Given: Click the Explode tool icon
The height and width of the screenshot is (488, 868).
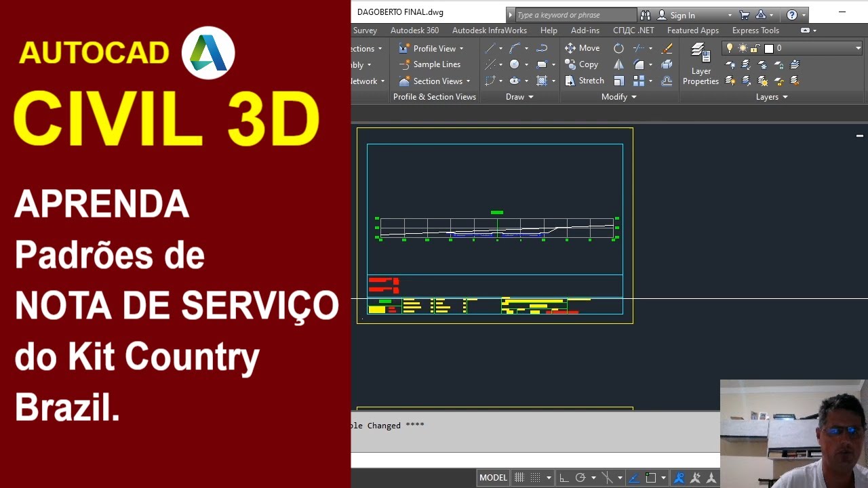Looking at the screenshot, I should pyautogui.click(x=667, y=64).
